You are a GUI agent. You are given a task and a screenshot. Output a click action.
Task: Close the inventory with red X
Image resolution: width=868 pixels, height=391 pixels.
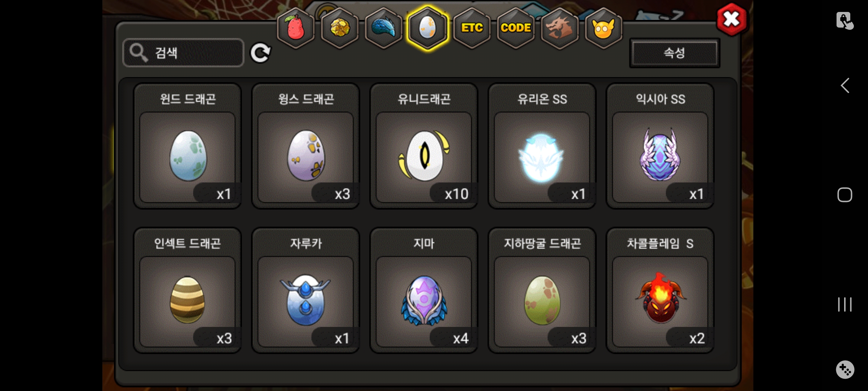pos(731,19)
